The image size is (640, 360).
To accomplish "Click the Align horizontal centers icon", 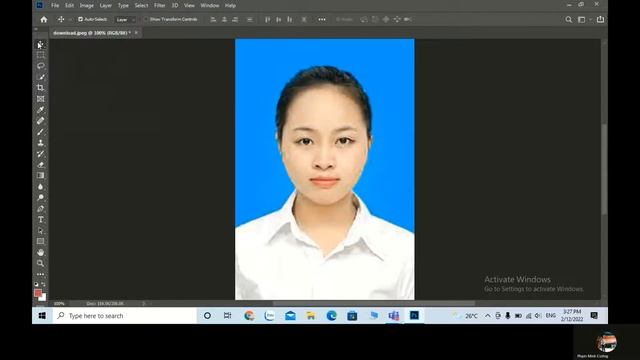I will (x=224, y=19).
